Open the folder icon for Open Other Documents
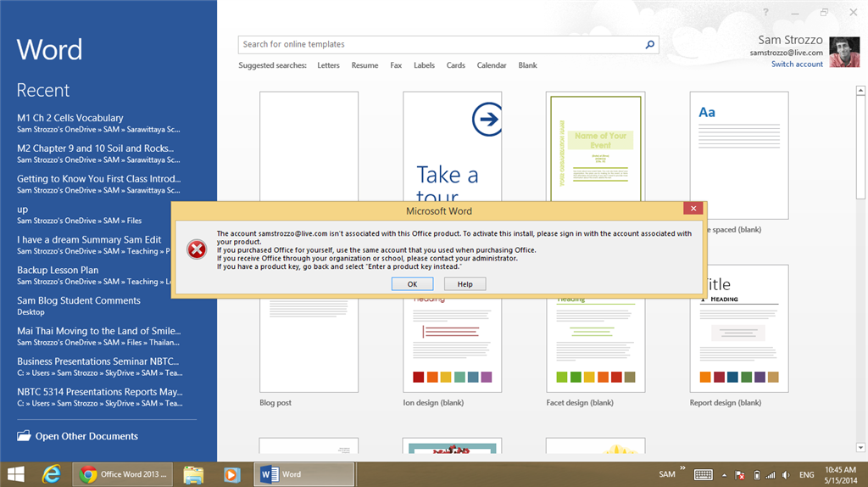Viewport: 868px width, 487px height. tap(23, 436)
